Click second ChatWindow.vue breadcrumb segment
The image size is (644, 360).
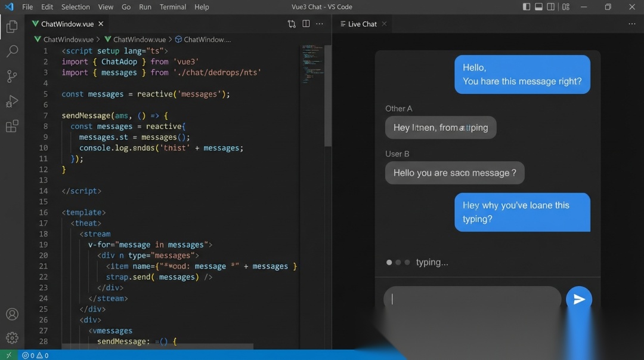tap(135, 39)
